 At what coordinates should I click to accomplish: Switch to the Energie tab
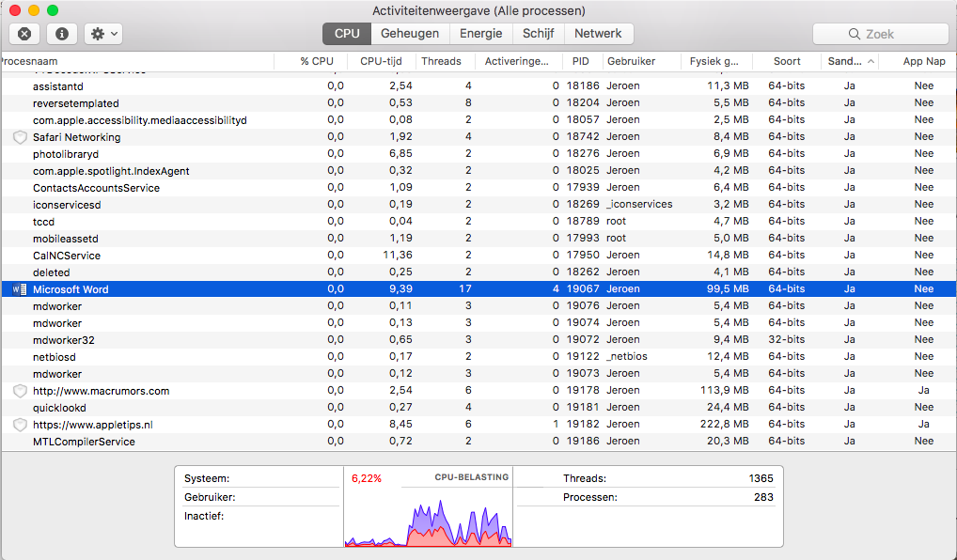point(481,34)
